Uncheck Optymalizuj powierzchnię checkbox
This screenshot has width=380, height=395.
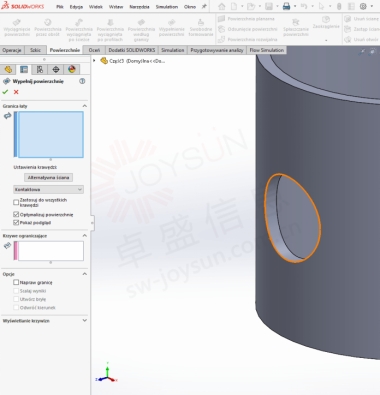[x=16, y=214]
